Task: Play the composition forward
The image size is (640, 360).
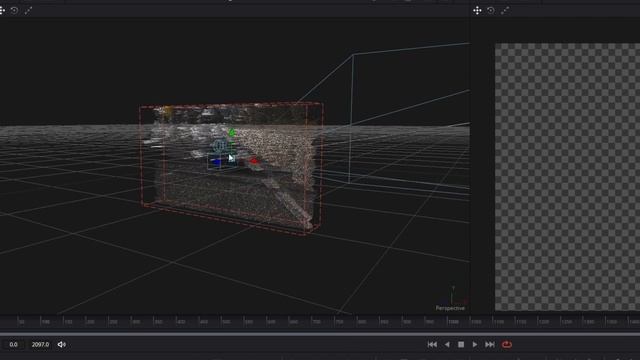Action: tap(475, 344)
